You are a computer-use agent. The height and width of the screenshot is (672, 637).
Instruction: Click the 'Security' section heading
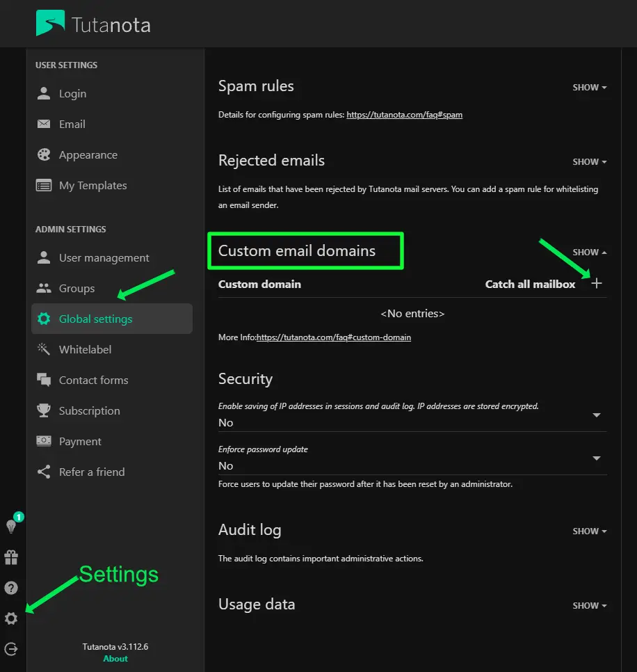point(245,379)
